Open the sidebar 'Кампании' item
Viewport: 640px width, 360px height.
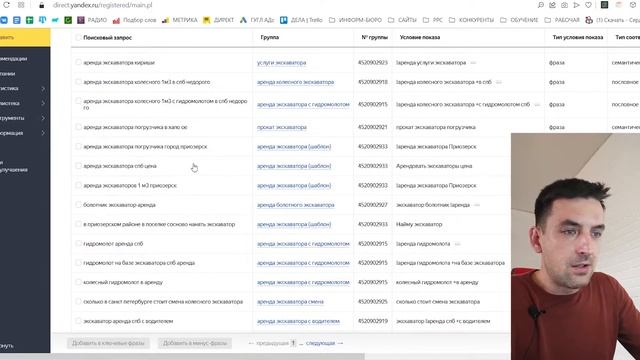coord(8,74)
